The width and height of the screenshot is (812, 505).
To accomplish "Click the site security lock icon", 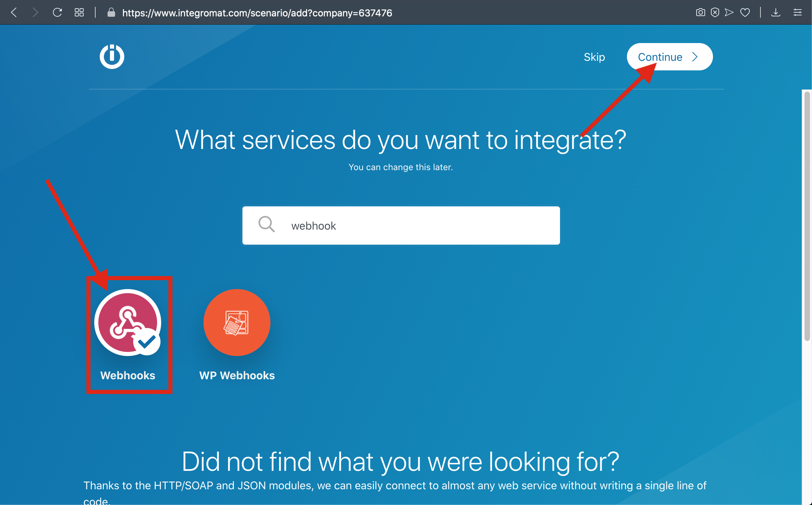I will 111,13.
